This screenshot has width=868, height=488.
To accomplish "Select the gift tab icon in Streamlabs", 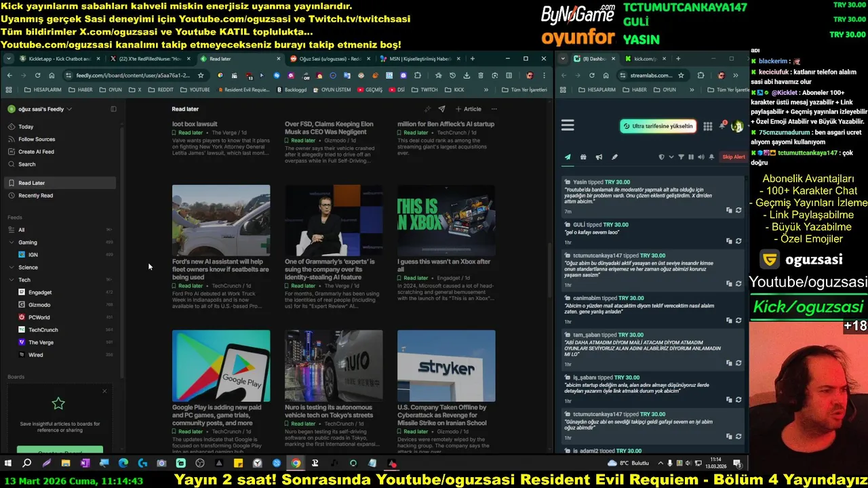I will click(583, 157).
